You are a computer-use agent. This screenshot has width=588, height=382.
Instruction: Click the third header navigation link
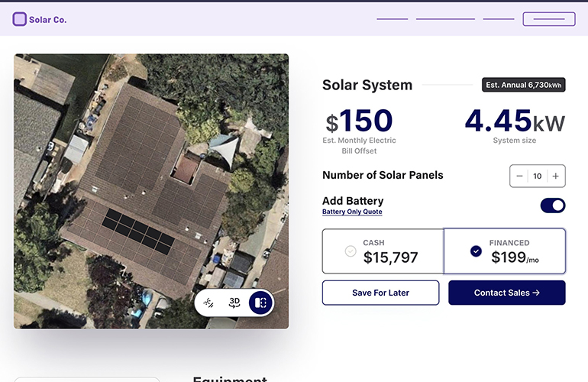(499, 19)
